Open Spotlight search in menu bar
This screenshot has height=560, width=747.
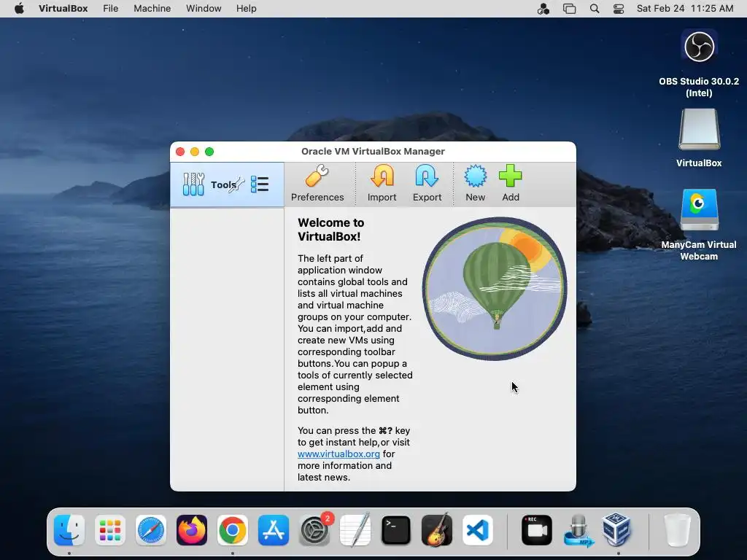pyautogui.click(x=594, y=9)
